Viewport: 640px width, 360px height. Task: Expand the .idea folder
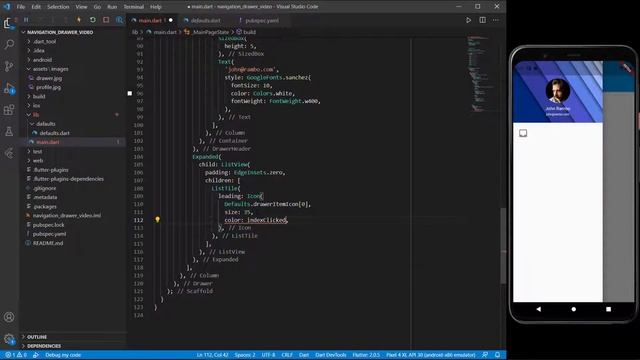39,51
